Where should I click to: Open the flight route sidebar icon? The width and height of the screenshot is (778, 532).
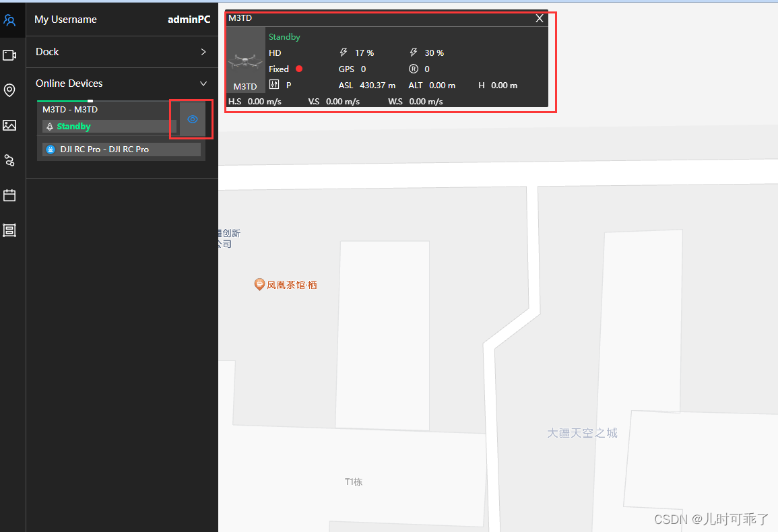tap(9, 160)
